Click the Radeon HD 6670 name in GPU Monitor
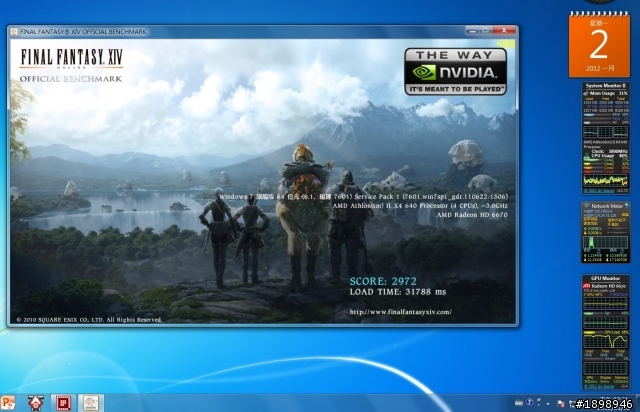The width and height of the screenshot is (640, 412). tap(609, 286)
